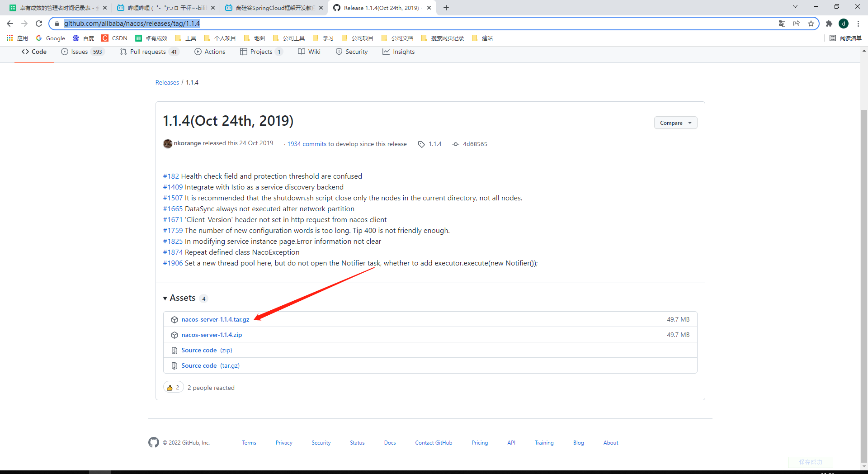Screen dimensions: 868x474
Task: Go to the Releases breadcrumb link
Action: pyautogui.click(x=167, y=82)
